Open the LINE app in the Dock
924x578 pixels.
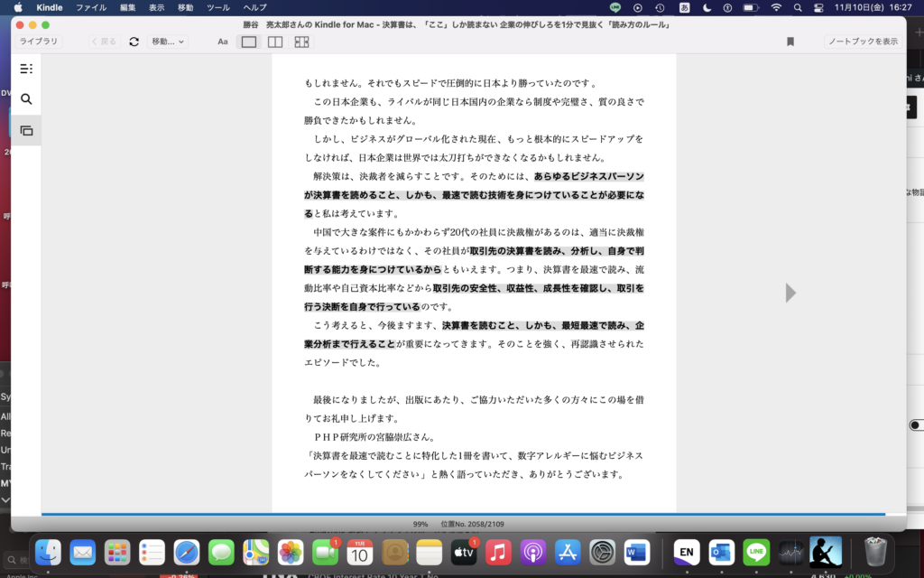point(756,552)
